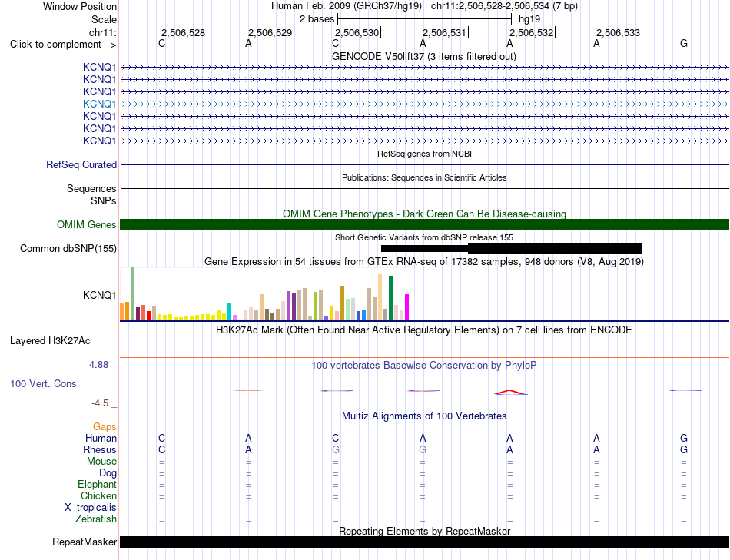Click the dark green OMIM gene bar
The image size is (730, 560).
click(424, 225)
